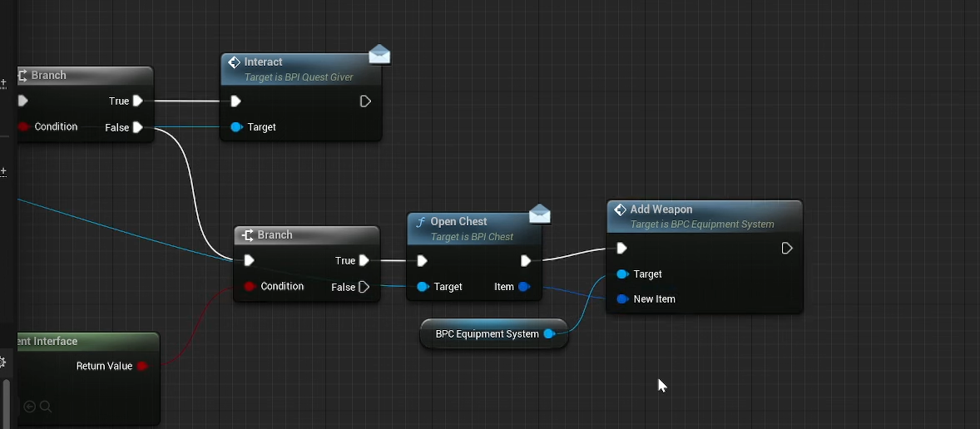This screenshot has width=980, height=429.
Task: Click execution input pin of Branch feeding Open Chest
Action: click(x=249, y=261)
